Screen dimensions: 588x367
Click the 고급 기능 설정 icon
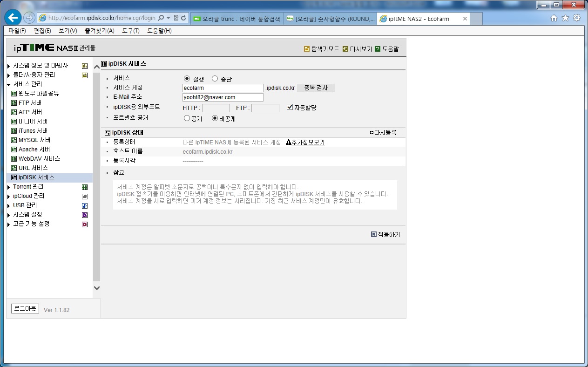(x=85, y=224)
